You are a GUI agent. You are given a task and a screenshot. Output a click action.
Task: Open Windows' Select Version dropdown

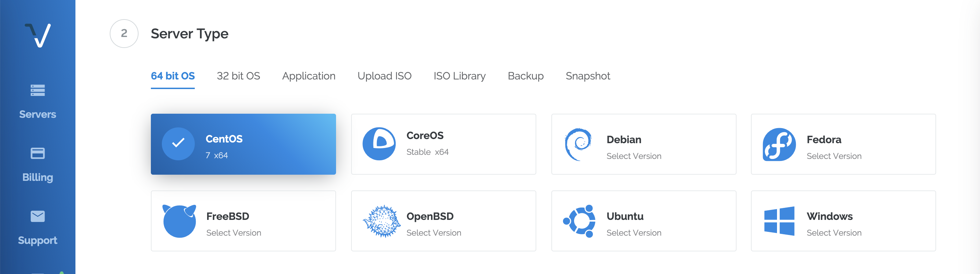[834, 233]
